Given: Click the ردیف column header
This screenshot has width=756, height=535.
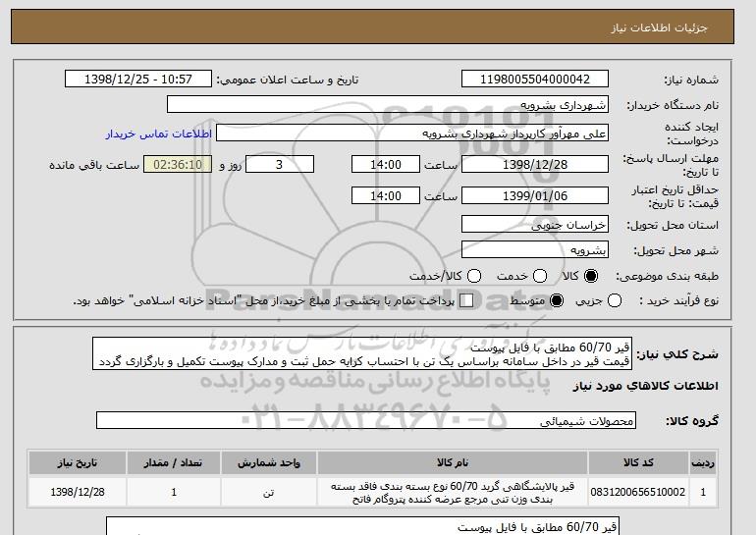Looking at the screenshot, I should [x=703, y=462].
